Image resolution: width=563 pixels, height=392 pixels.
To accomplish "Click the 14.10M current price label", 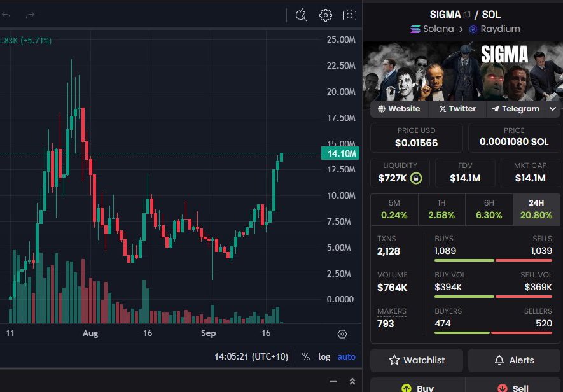I will coord(340,153).
